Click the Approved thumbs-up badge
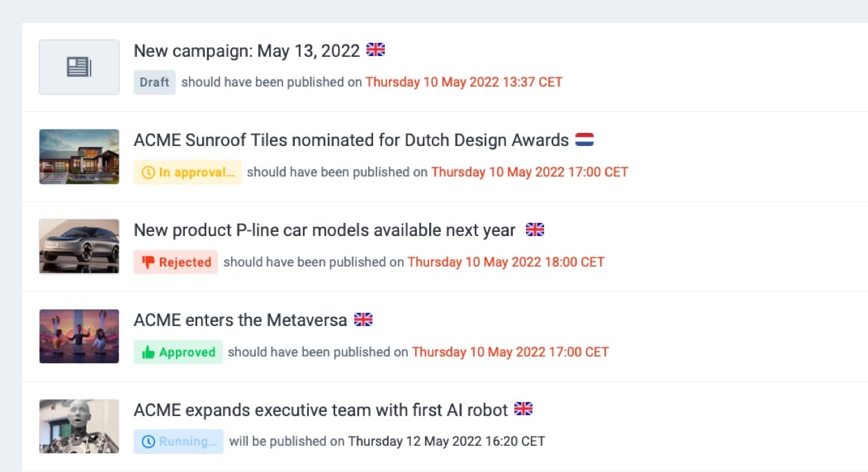The height and width of the screenshot is (472, 868). tap(178, 352)
